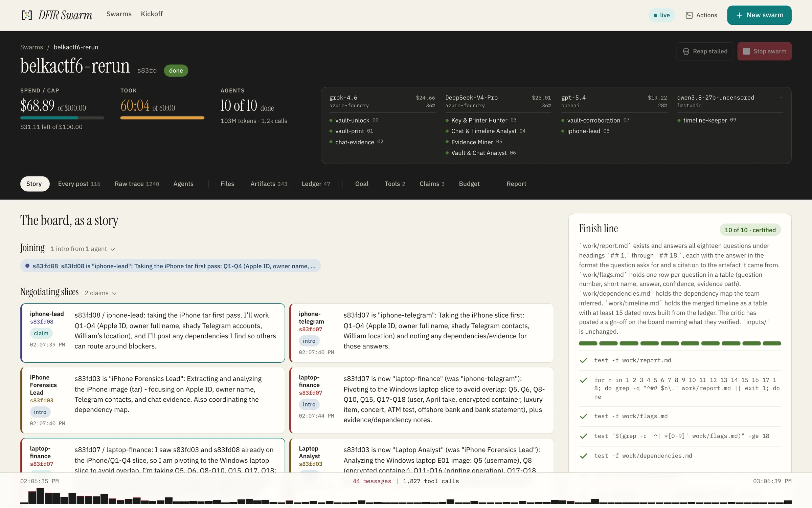Click the 10 of 10 certified badge
The width and height of the screenshot is (812, 508).
(750, 230)
